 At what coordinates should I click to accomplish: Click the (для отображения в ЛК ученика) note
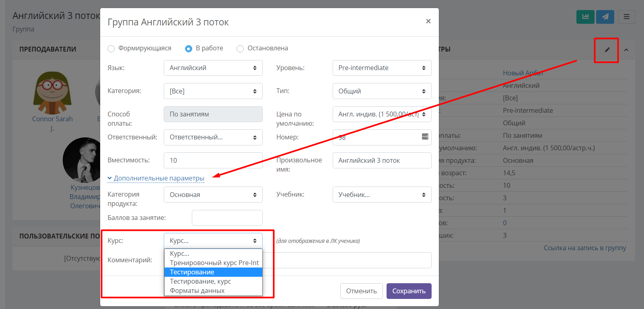tap(318, 241)
